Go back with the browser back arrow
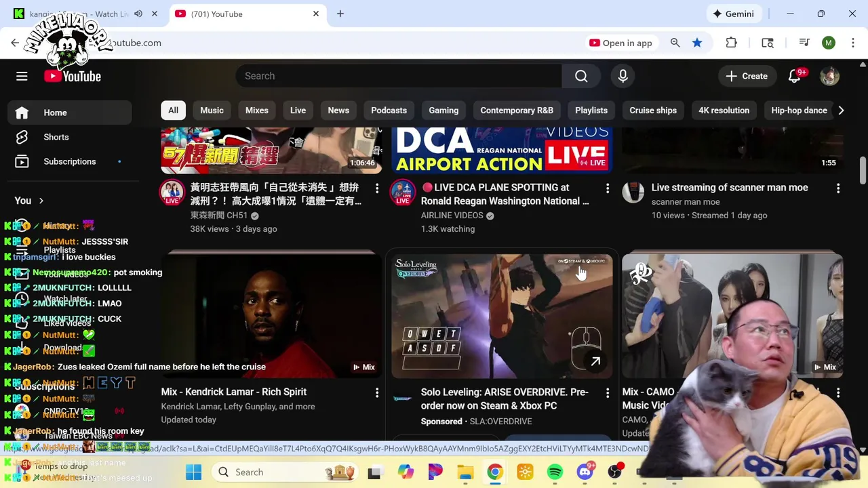 coord(15,43)
